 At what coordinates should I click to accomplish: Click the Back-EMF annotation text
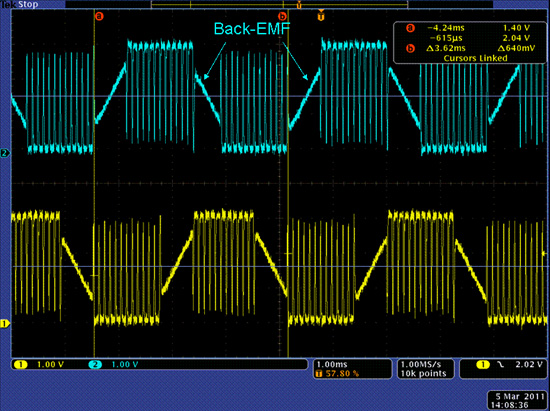tap(252, 29)
